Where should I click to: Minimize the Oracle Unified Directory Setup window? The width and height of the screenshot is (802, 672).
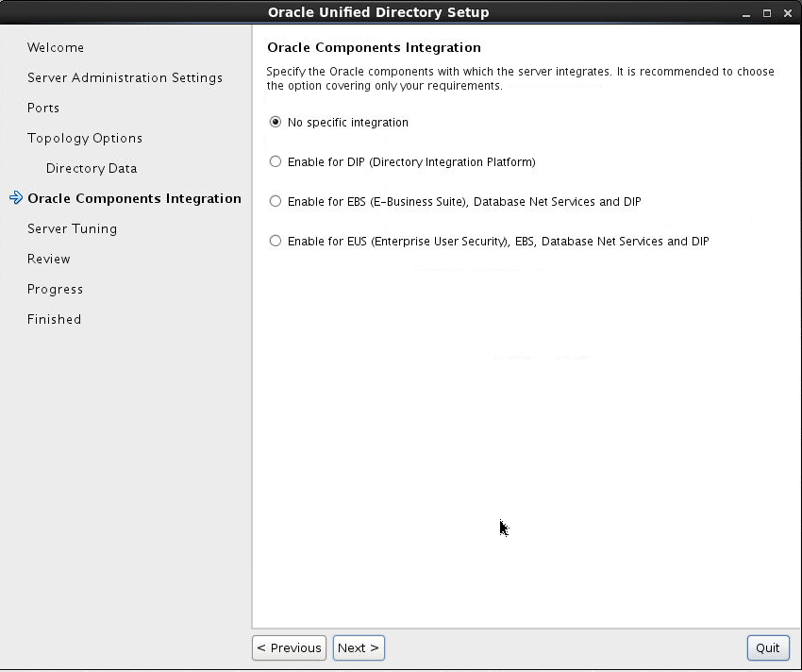[x=746, y=14]
